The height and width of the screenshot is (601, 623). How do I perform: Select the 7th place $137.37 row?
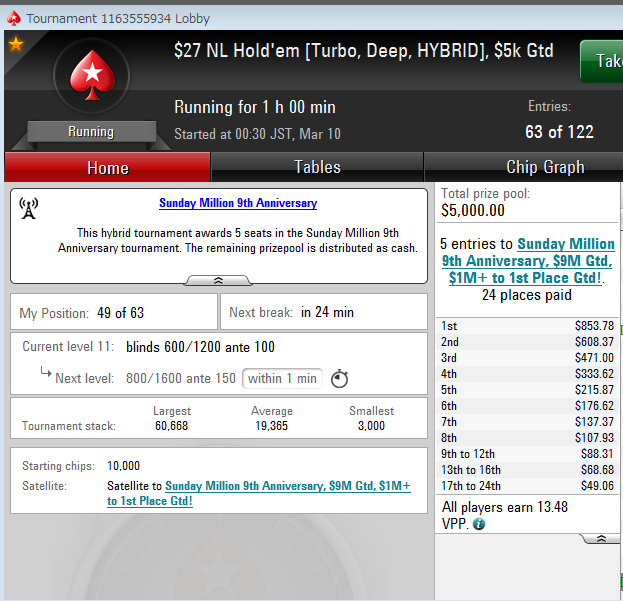tap(527, 422)
